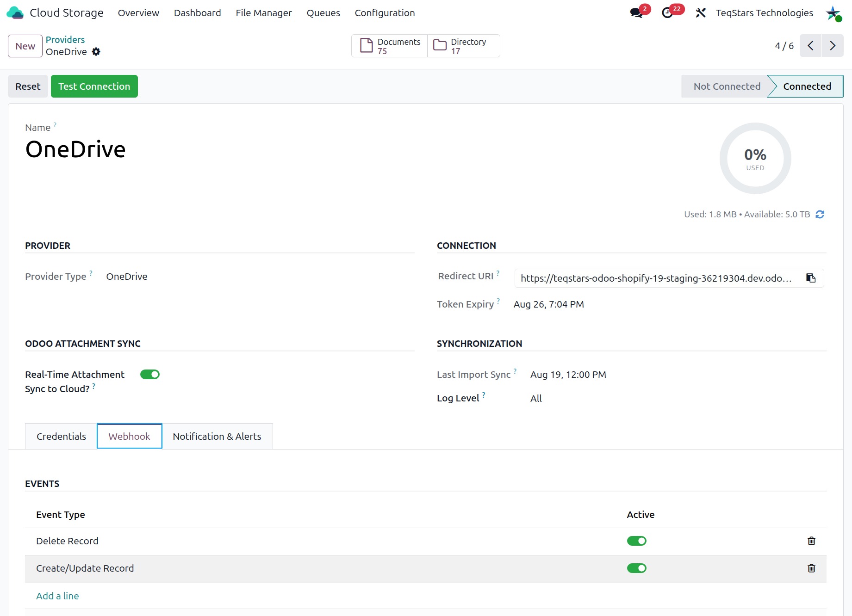Open the Log Level All selection
852x616 pixels.
tap(536, 399)
